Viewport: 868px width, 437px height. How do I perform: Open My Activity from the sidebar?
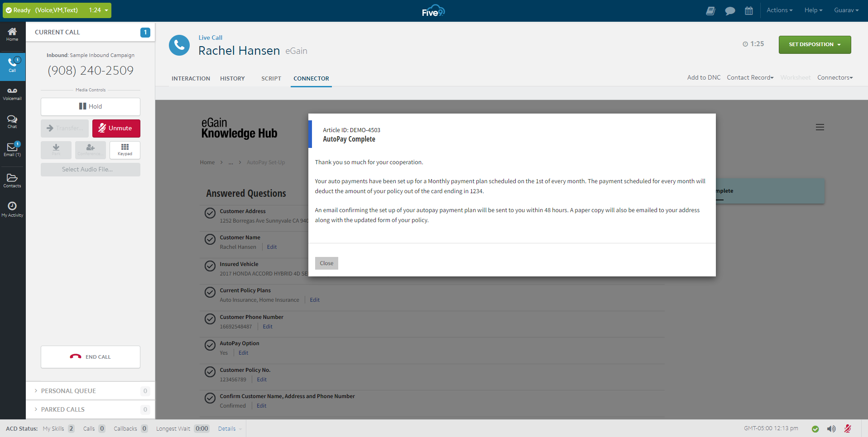pyautogui.click(x=12, y=209)
